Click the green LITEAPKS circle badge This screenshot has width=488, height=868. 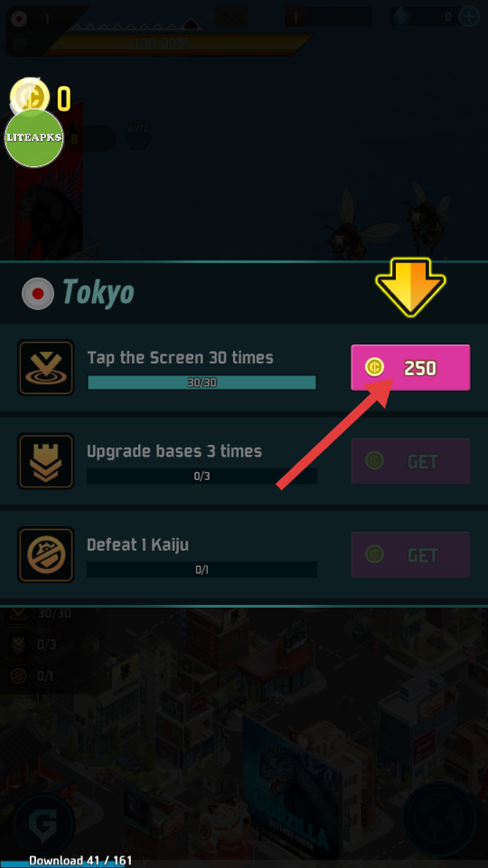pyautogui.click(x=33, y=137)
